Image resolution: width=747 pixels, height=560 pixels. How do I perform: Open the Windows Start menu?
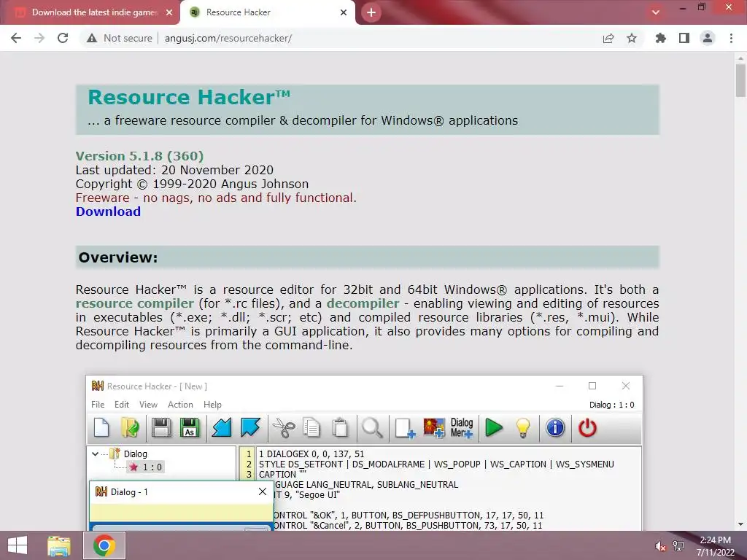(x=18, y=545)
